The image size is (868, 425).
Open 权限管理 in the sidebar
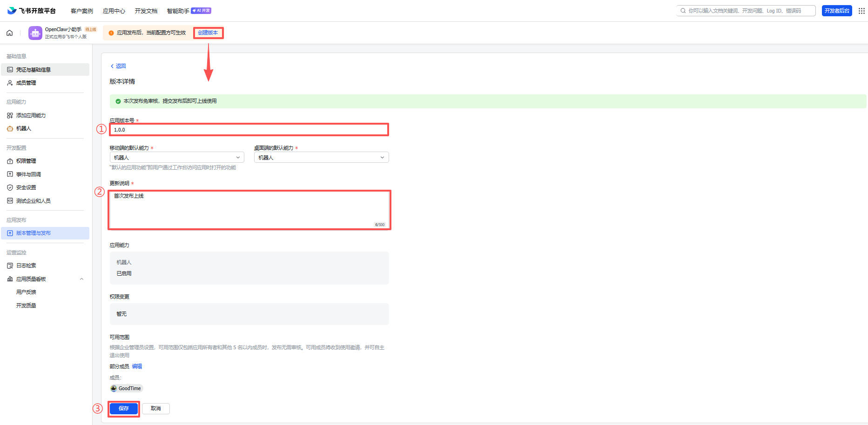coord(26,161)
